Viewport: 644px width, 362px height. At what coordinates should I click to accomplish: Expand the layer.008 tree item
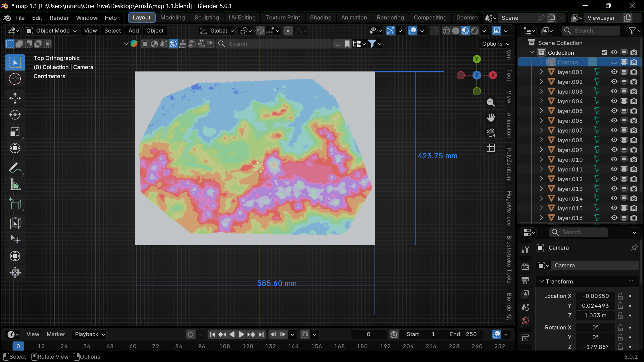(541, 140)
